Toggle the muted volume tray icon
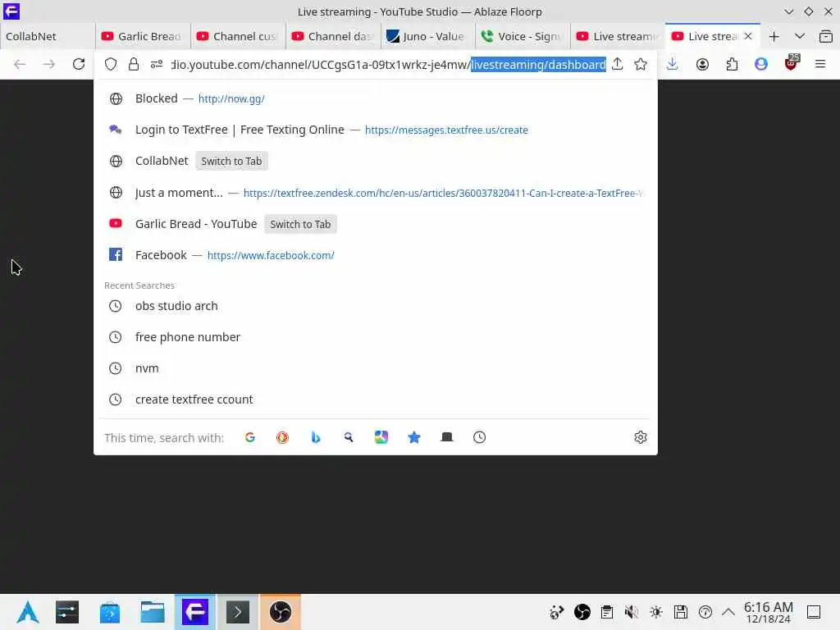840x630 pixels. pos(631,612)
